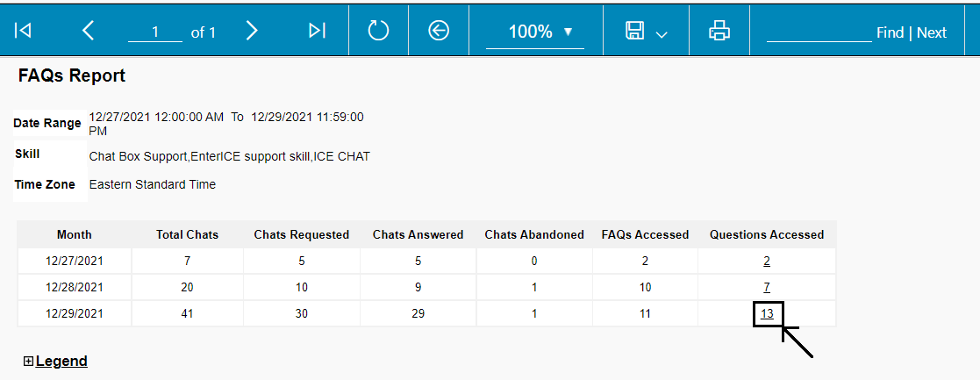Viewport: 980px width, 380px height.
Task: Open Questions Accessed link 13 for 12/29/2021
Action: click(767, 313)
